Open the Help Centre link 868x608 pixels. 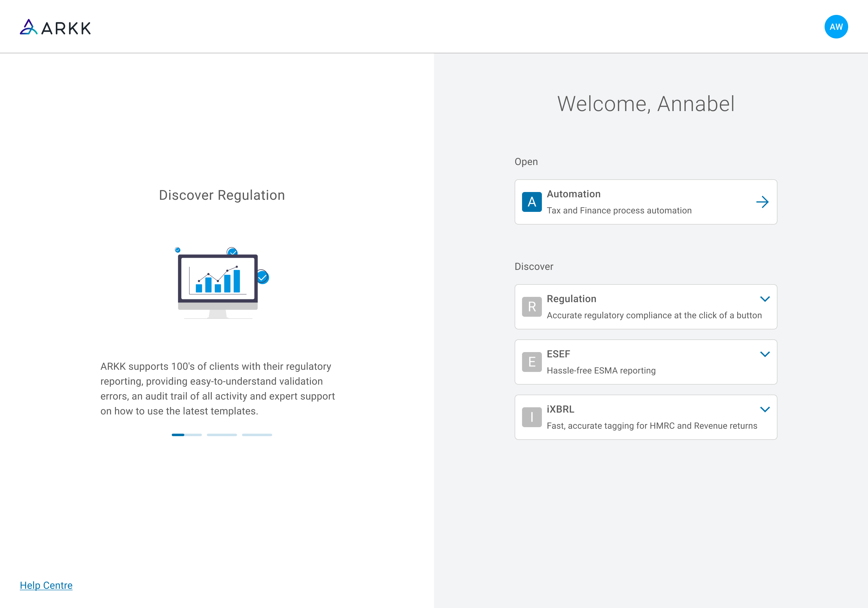[x=46, y=585]
